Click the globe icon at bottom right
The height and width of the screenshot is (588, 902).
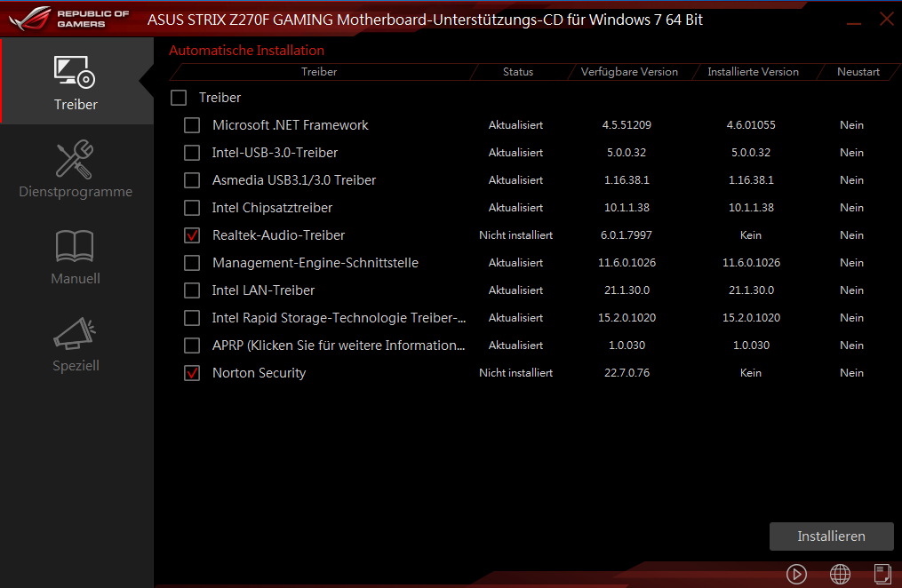pos(840,574)
